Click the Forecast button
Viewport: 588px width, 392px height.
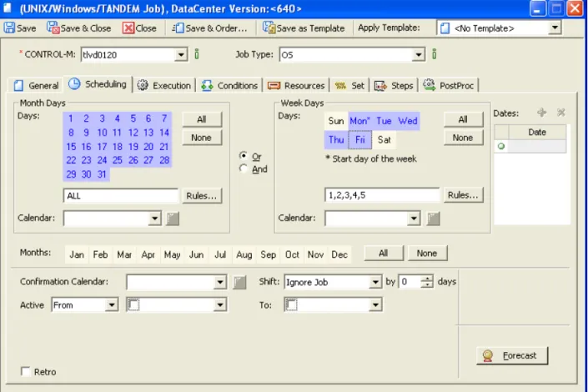[x=512, y=355]
